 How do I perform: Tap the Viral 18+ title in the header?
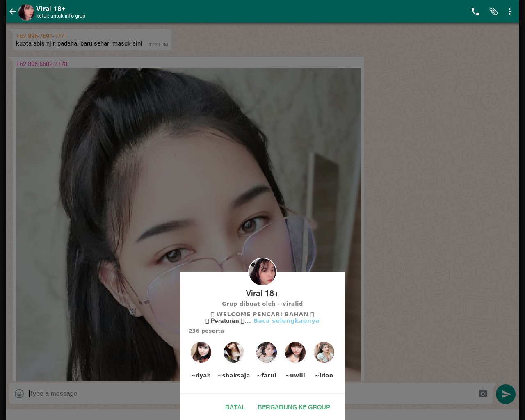(51, 9)
